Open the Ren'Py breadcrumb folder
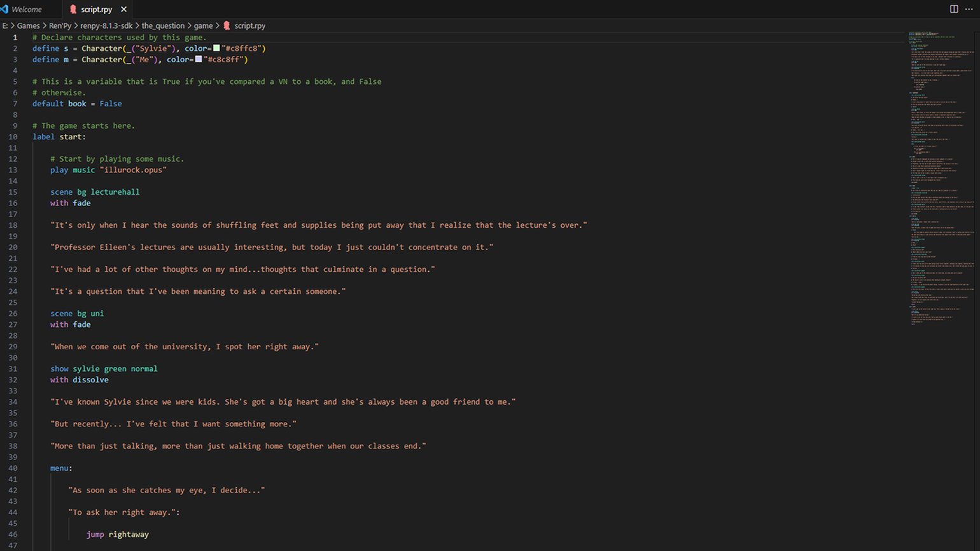The width and height of the screenshot is (980, 551). tap(60, 26)
